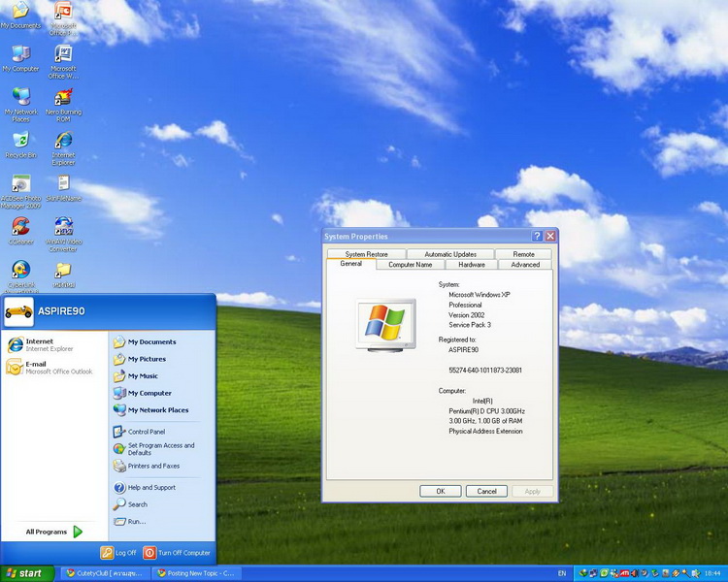728x582 pixels.
Task: Open Microsoft Office PowerPoint desktop shortcut
Action: [63, 18]
